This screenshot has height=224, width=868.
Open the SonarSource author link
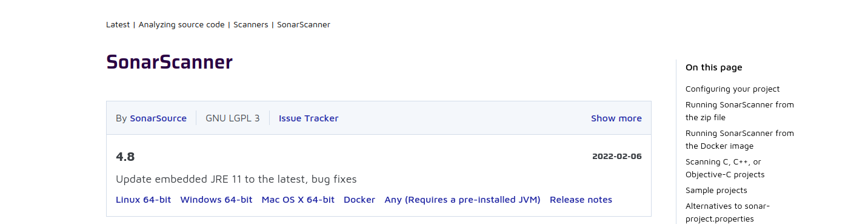[x=158, y=118]
